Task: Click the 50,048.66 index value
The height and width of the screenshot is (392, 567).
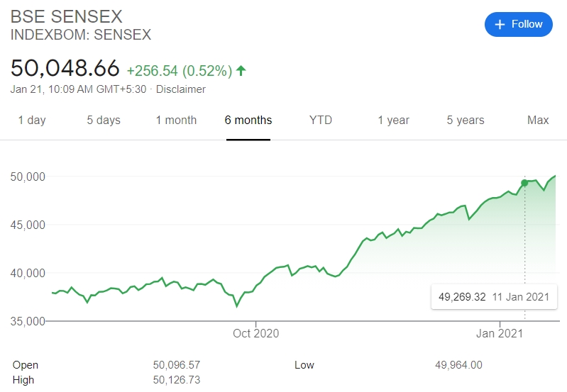Action: point(65,69)
